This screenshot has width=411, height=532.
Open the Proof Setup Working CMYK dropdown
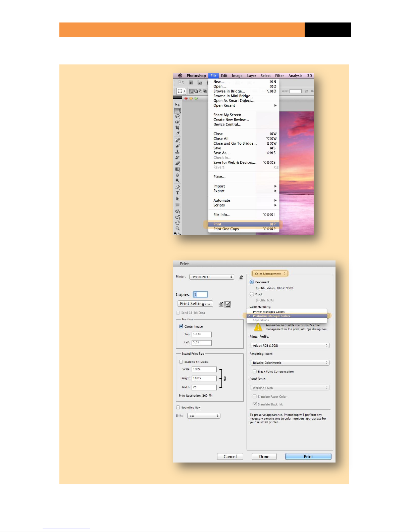290,388
